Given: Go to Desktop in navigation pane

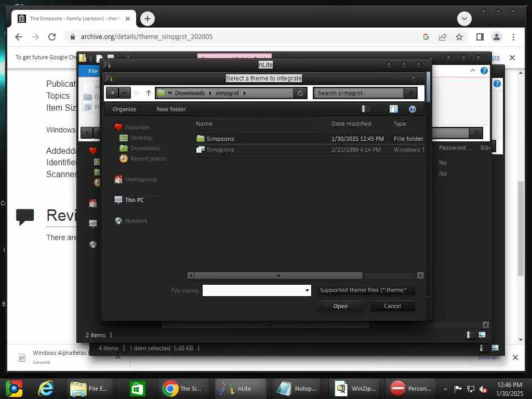Looking at the screenshot, I should [141, 138].
